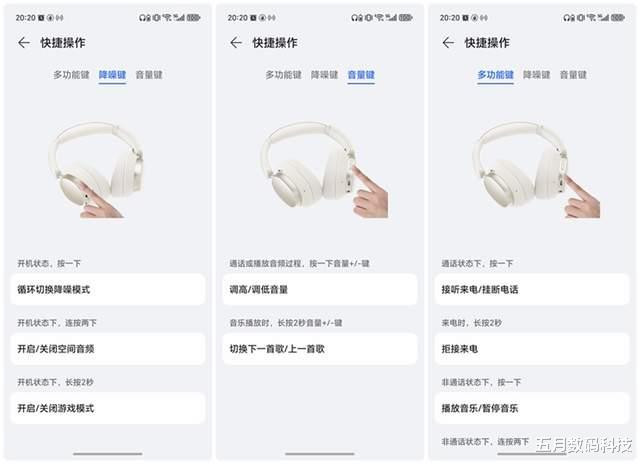Viewport: 640px width, 464px height.
Task: Tap battery icon in right screen status bar
Action: coord(618,18)
